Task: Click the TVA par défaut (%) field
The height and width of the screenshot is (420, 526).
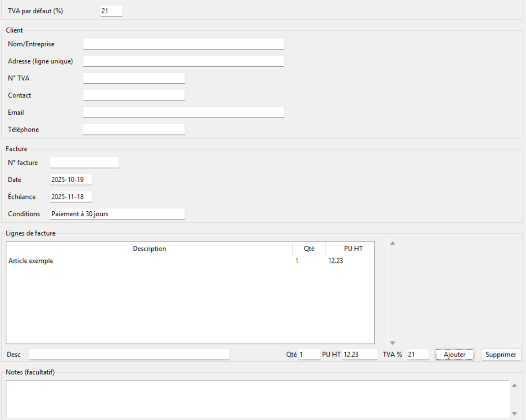Action: (112, 11)
